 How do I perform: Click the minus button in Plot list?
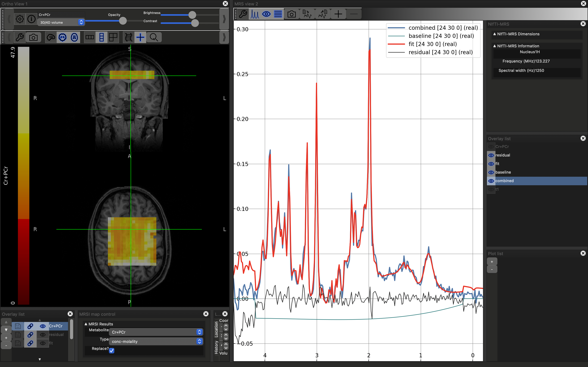(x=492, y=270)
